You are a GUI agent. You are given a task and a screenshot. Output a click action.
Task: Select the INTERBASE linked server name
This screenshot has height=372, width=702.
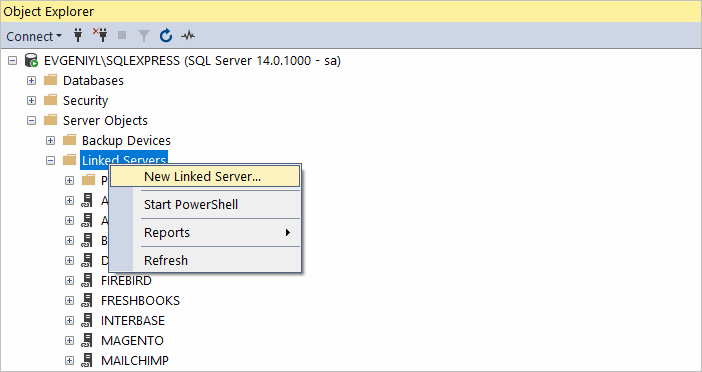tap(133, 321)
